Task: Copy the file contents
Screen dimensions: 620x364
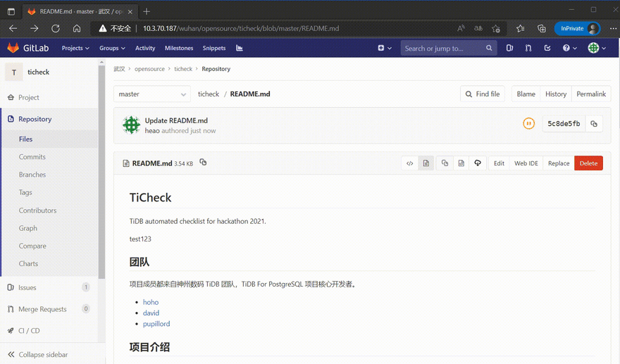Action: coord(445,163)
